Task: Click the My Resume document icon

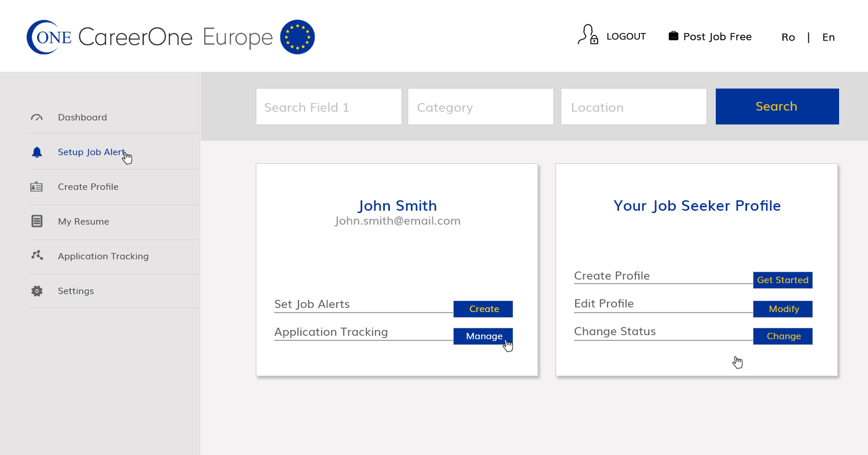Action: [x=37, y=221]
